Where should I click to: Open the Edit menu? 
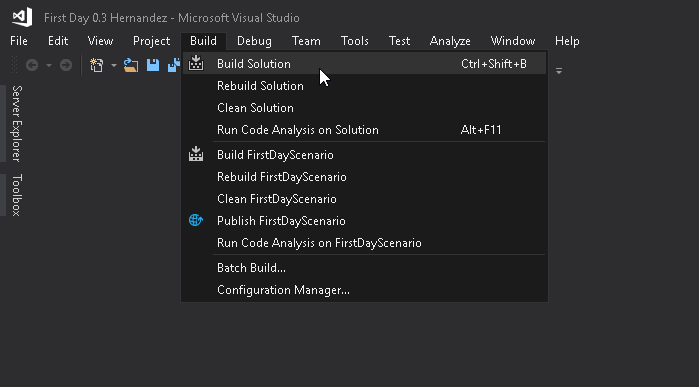(x=58, y=41)
